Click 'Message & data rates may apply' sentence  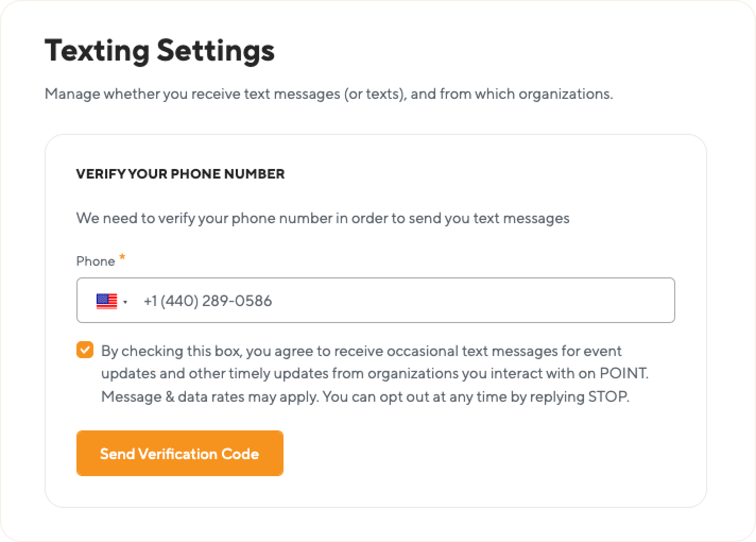[x=210, y=397]
